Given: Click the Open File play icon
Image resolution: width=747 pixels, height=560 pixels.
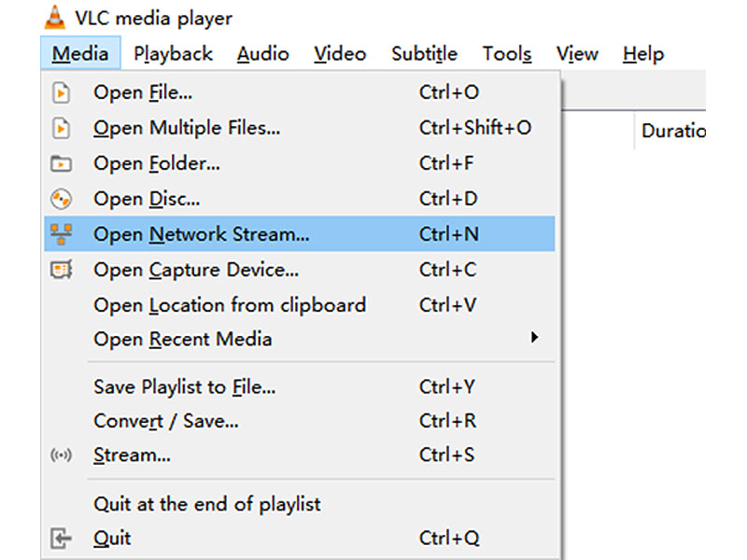Looking at the screenshot, I should tap(63, 92).
